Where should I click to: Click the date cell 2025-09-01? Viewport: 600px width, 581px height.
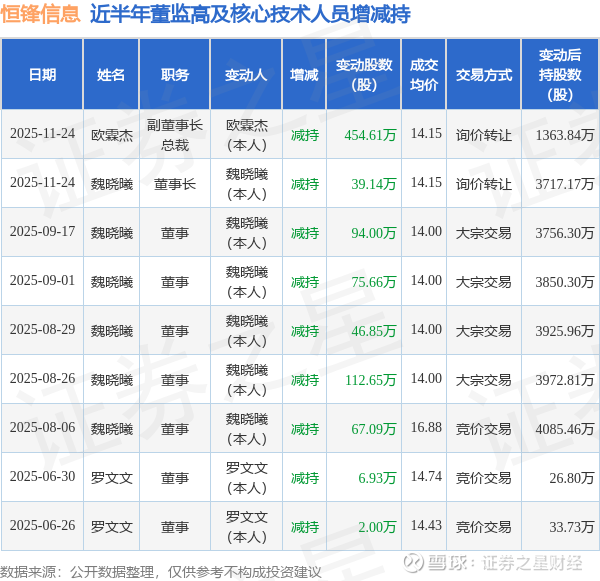point(42,281)
